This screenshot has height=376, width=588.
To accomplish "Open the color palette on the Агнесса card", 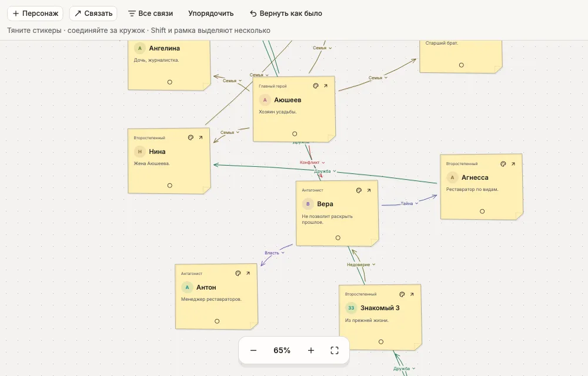I will coord(503,164).
